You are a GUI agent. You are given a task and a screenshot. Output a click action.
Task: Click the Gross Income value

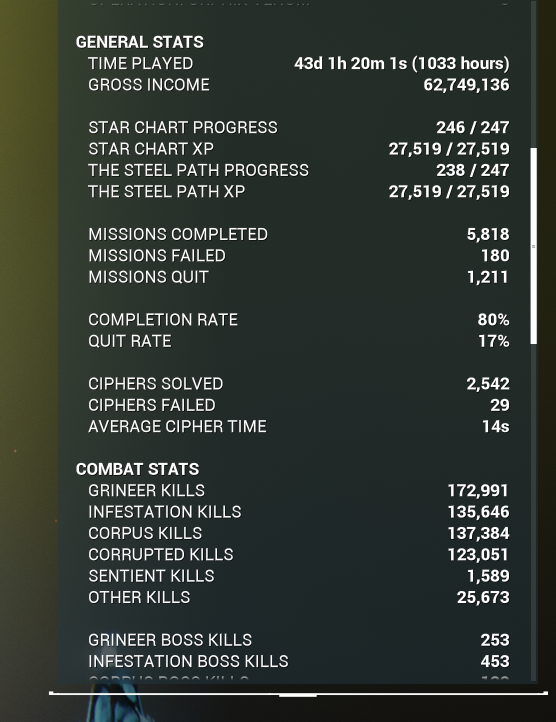[x=466, y=85]
